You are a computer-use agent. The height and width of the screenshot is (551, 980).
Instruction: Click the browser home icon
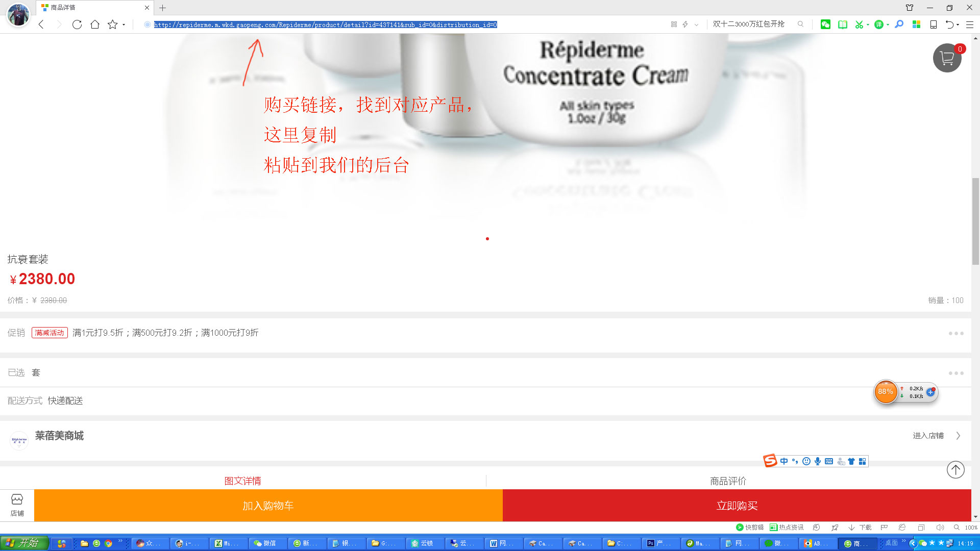pos(95,24)
